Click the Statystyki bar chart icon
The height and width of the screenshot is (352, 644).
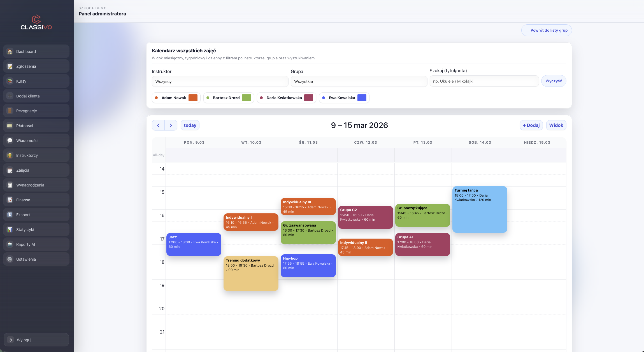coord(10,230)
